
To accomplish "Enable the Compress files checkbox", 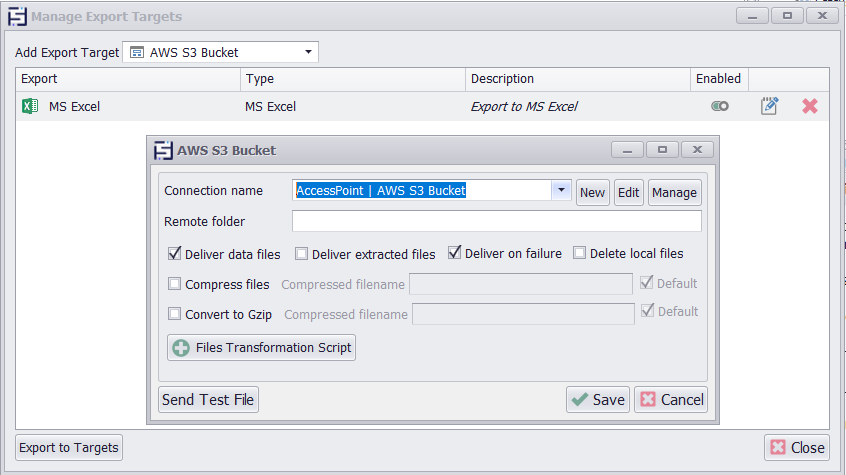I will [174, 284].
